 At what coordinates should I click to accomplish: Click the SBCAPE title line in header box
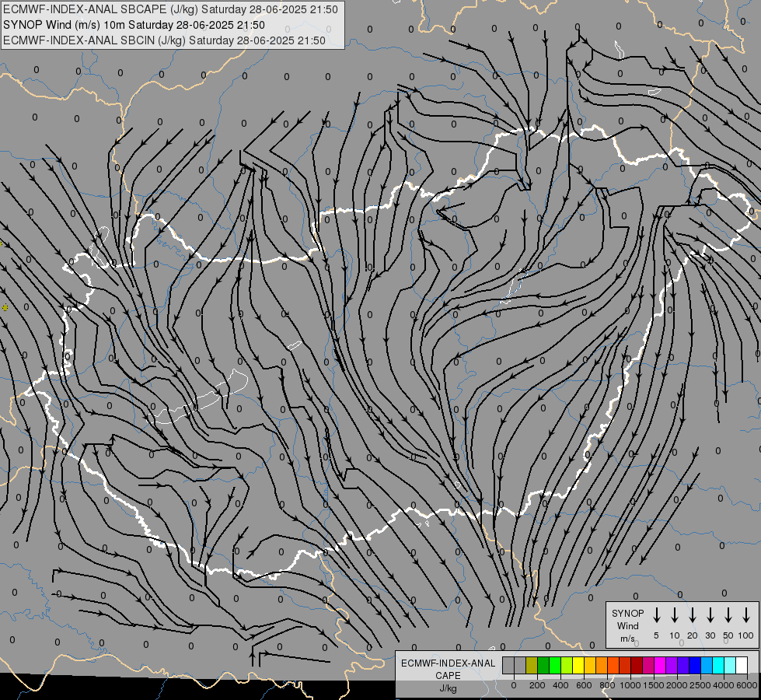point(170,9)
